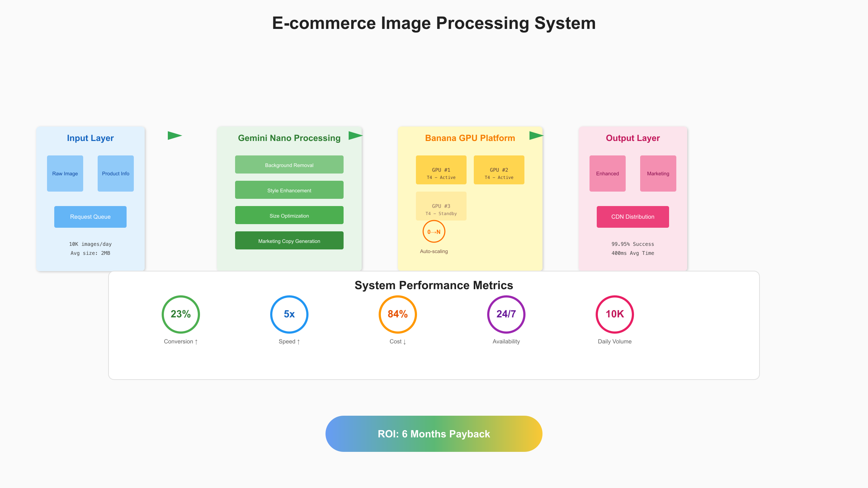Click the arrow beside Banana GPU Platform
868x488 pixels.
pos(536,136)
